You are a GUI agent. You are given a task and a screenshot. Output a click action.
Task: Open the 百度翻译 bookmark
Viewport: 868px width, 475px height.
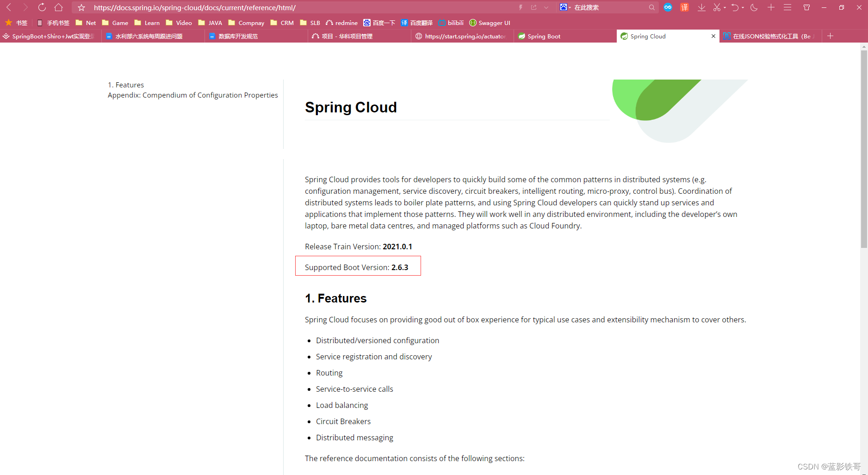pyautogui.click(x=417, y=23)
